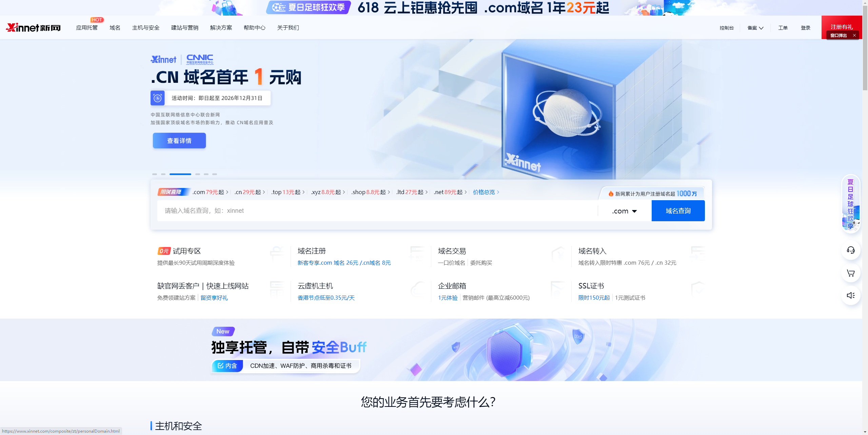Open 域名交易 card title
The width and height of the screenshot is (868, 435).
tap(452, 251)
